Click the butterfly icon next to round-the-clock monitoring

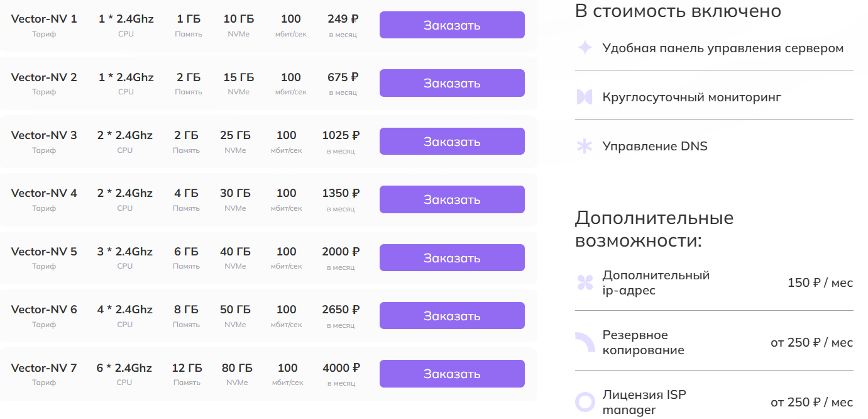(x=585, y=97)
